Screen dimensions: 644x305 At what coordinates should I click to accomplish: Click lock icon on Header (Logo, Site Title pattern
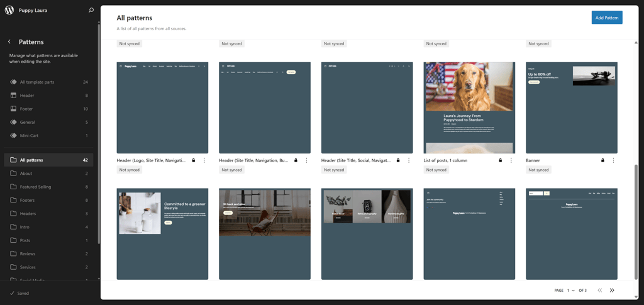click(x=194, y=160)
